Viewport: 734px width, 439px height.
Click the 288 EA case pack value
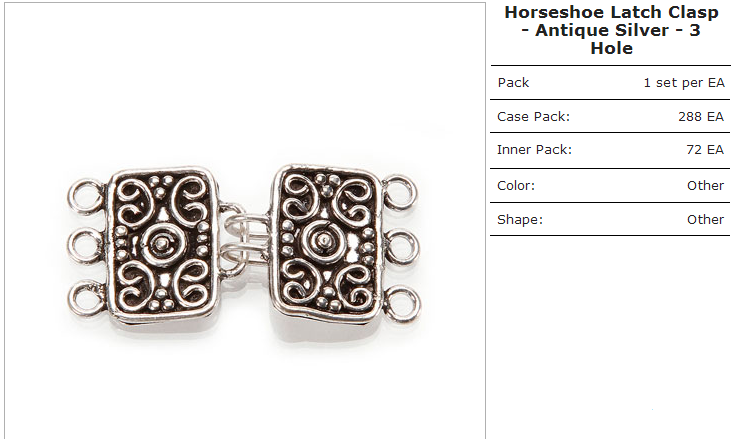point(701,116)
